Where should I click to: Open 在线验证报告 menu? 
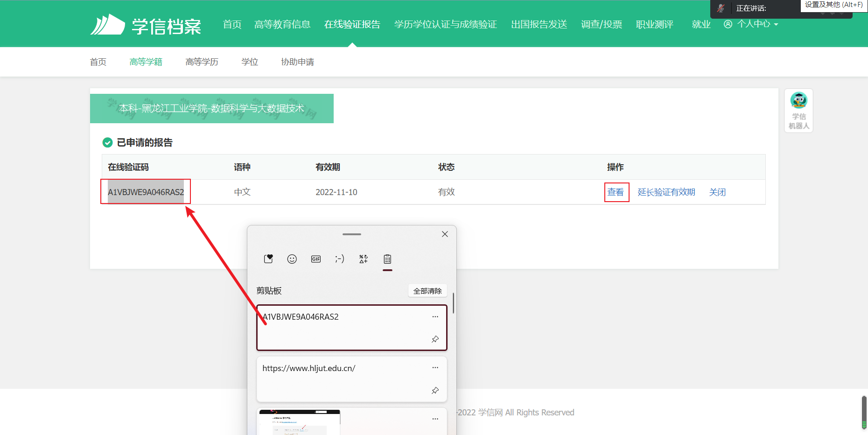[352, 24]
